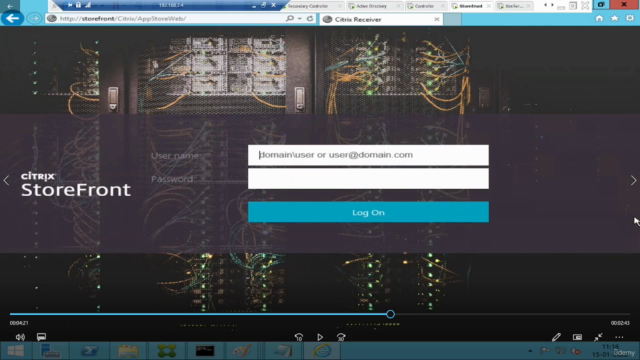Go to browser home page icon

pos(599,18)
